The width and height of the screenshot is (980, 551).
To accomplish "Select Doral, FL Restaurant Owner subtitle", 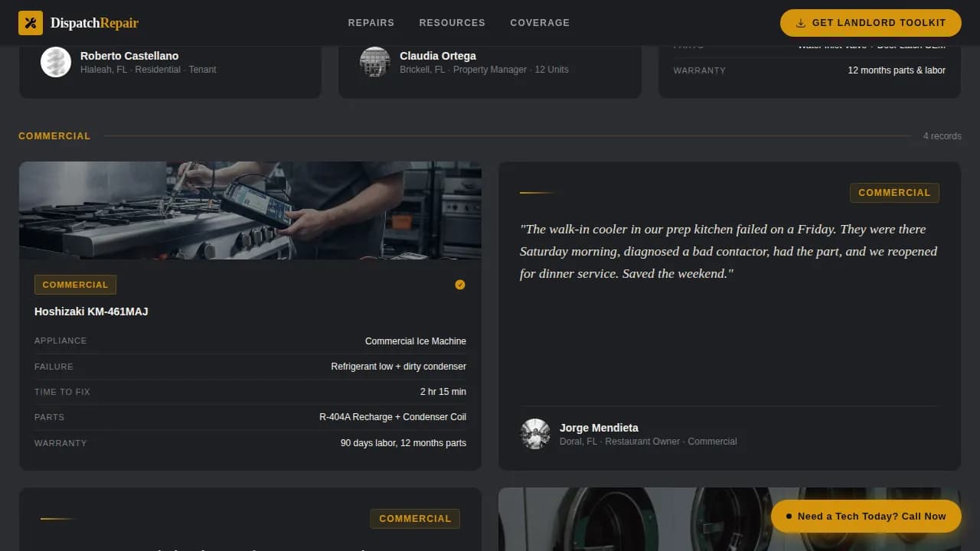I will 648,442.
